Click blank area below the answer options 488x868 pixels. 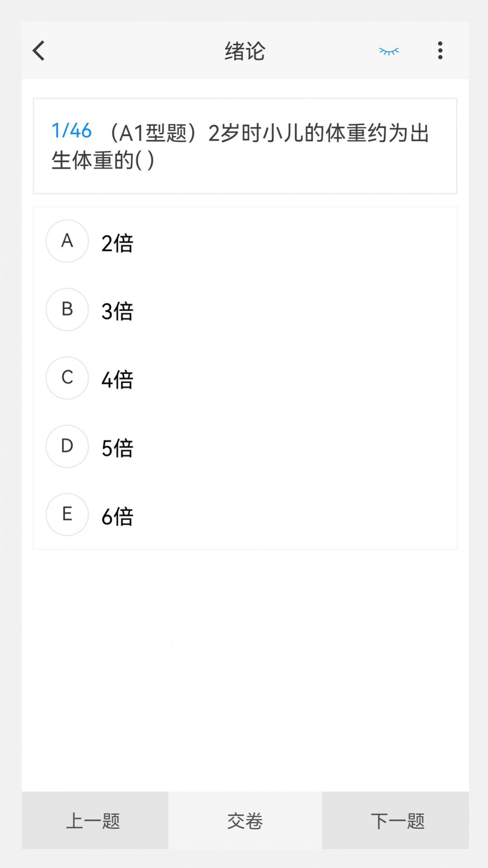245,669
